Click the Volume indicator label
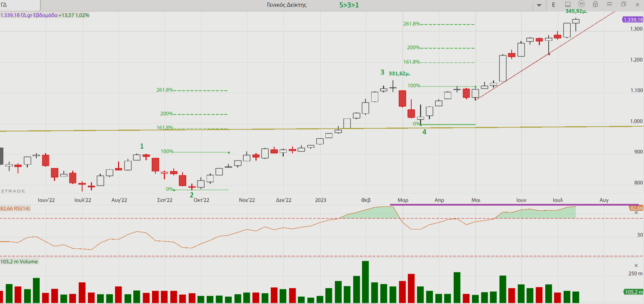The width and height of the screenshot is (644, 304). pos(19,262)
